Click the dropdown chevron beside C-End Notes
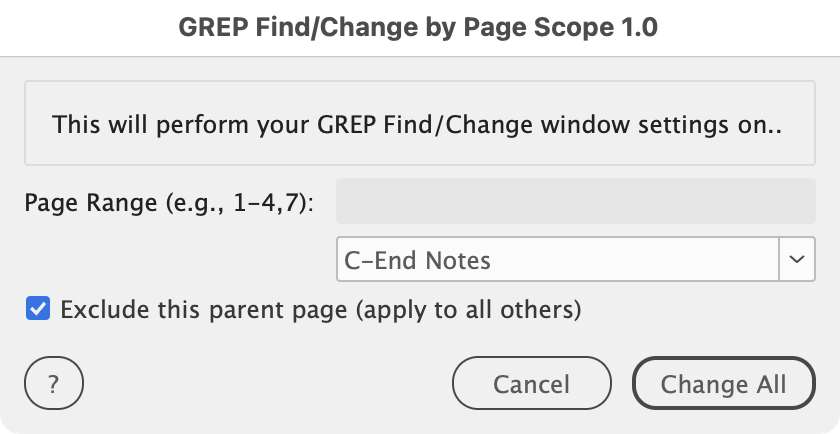 click(x=796, y=260)
